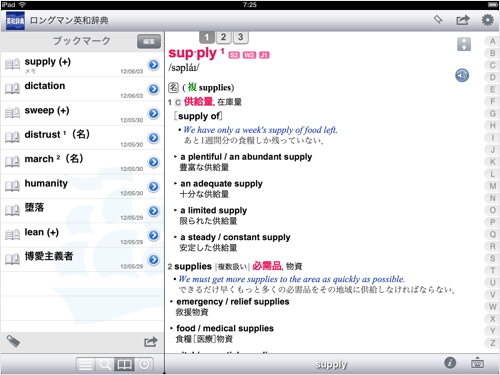Select the humanity bookmark entry
Image resolution: width=500 pixels, height=375 pixels.
coord(82,186)
